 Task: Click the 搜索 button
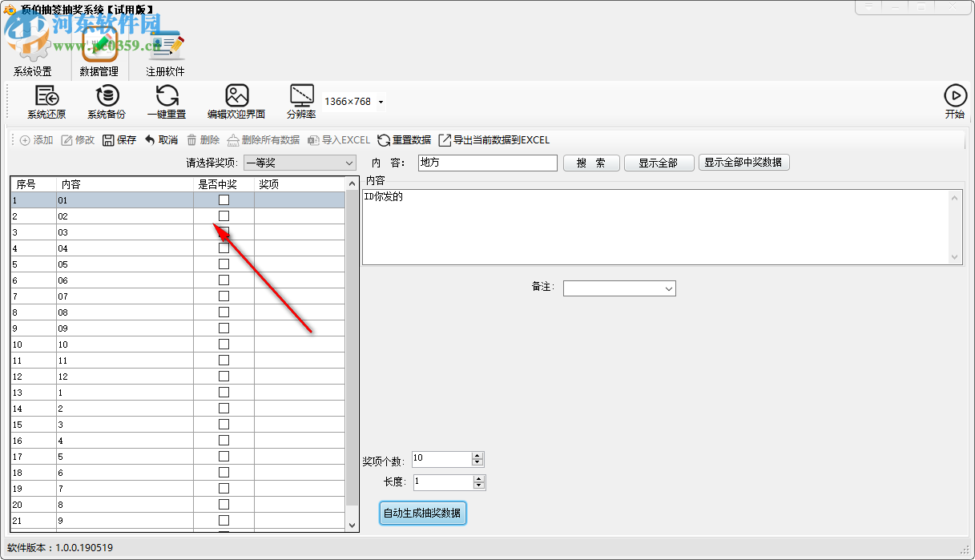pos(591,163)
